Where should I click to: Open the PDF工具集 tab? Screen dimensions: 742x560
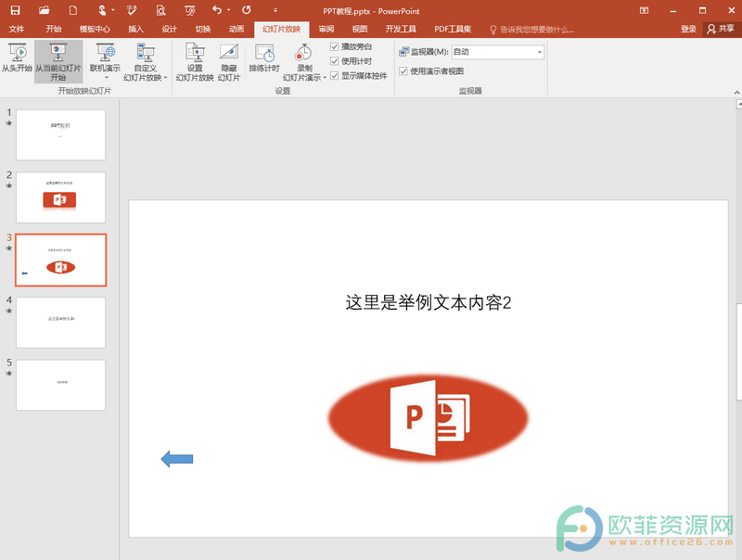453,30
